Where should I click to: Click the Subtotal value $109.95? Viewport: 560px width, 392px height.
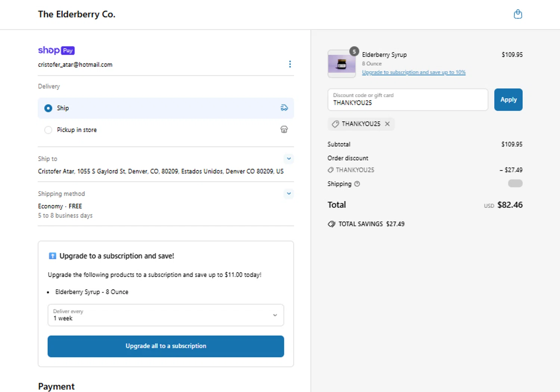click(x=512, y=144)
